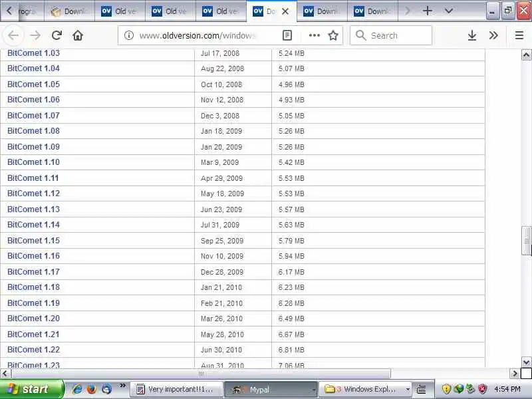This screenshot has height=399, width=532.
Task: Open BitComet 1.12 link
Action: tap(33, 193)
